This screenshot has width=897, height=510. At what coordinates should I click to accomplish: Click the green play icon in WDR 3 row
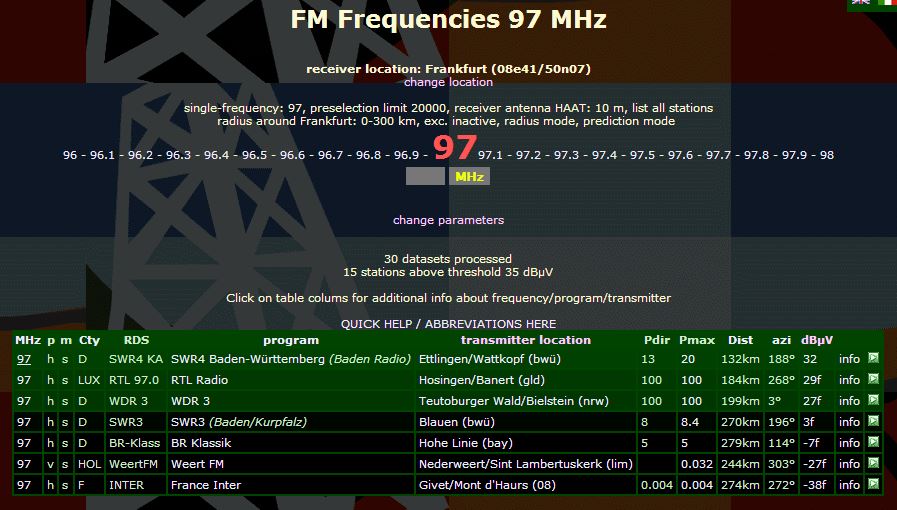(873, 400)
